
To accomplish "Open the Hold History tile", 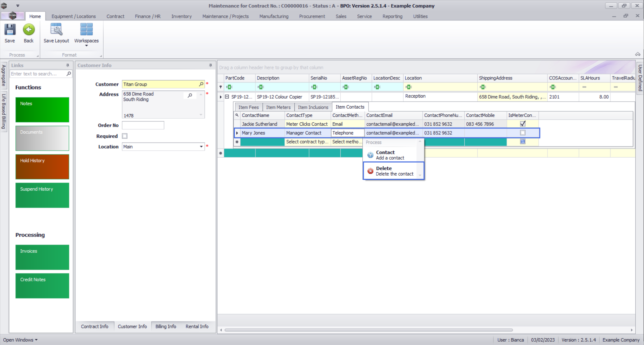I will click(42, 167).
